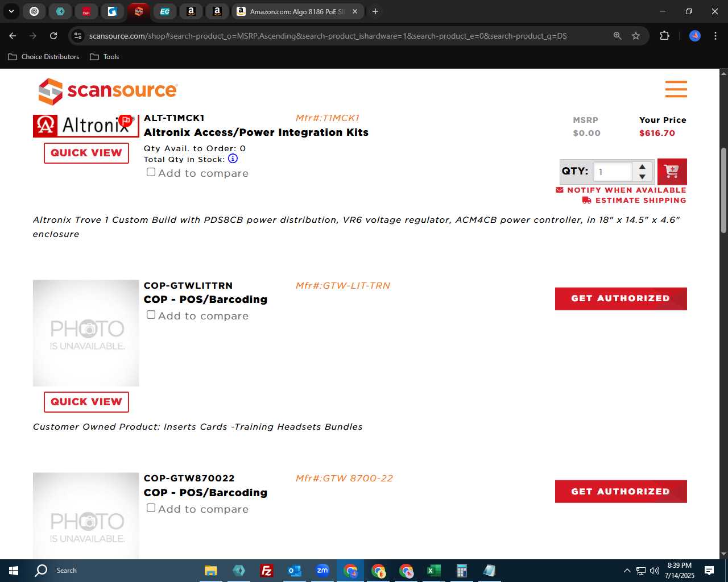
Task: Reload the current page
Action: pos(53,36)
